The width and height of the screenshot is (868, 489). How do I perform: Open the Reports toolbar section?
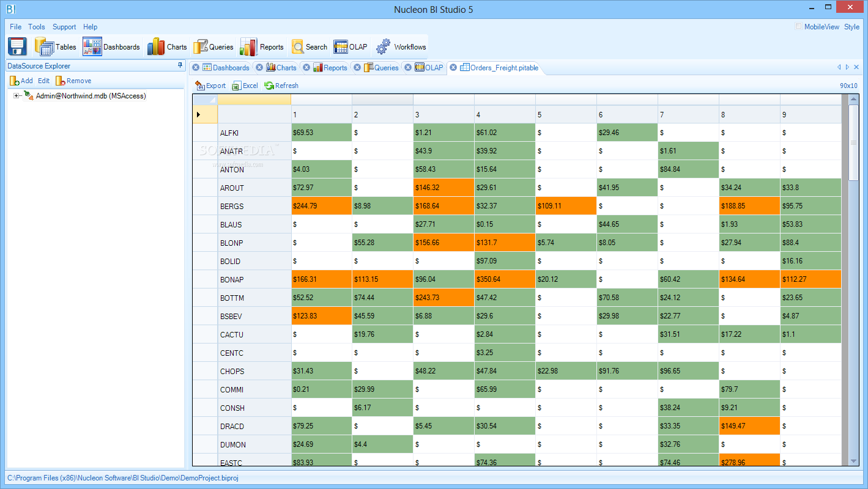(x=262, y=46)
